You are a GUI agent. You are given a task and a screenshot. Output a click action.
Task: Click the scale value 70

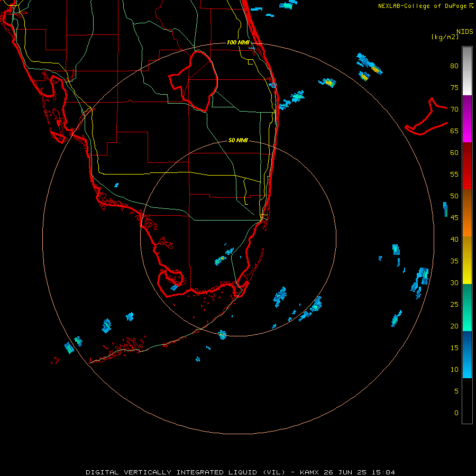(454, 109)
